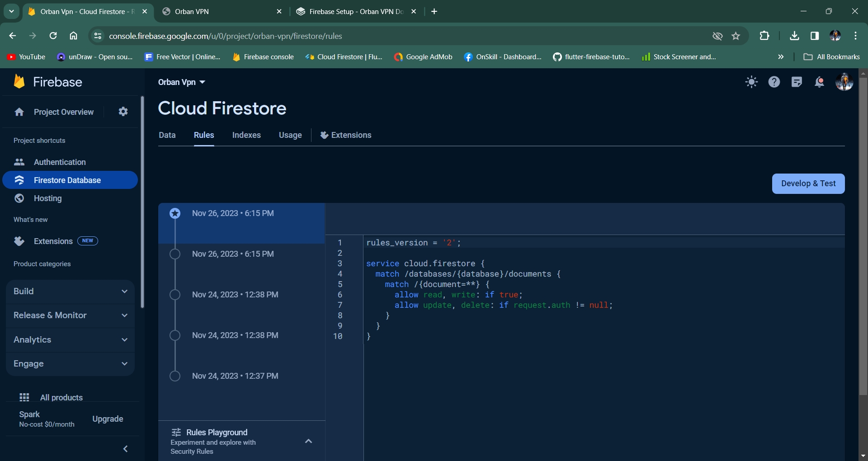This screenshot has width=868, height=461.
Task: Open Authentication from the sidebar
Action: click(x=60, y=162)
